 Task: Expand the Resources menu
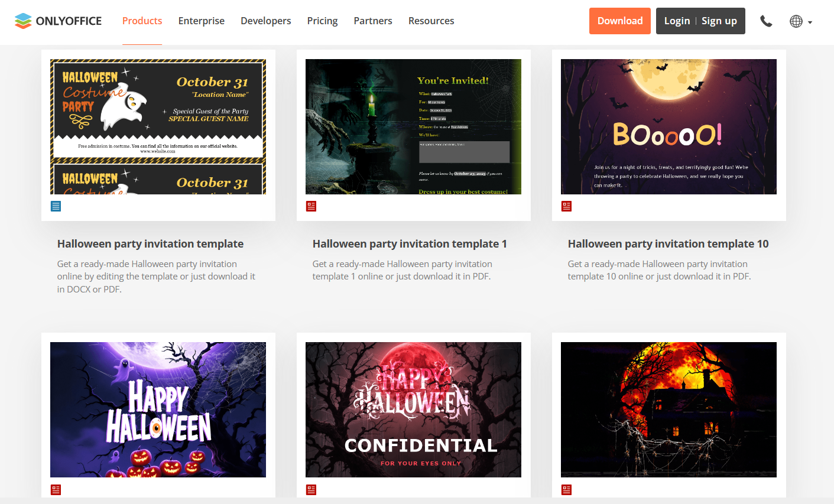pyautogui.click(x=431, y=21)
